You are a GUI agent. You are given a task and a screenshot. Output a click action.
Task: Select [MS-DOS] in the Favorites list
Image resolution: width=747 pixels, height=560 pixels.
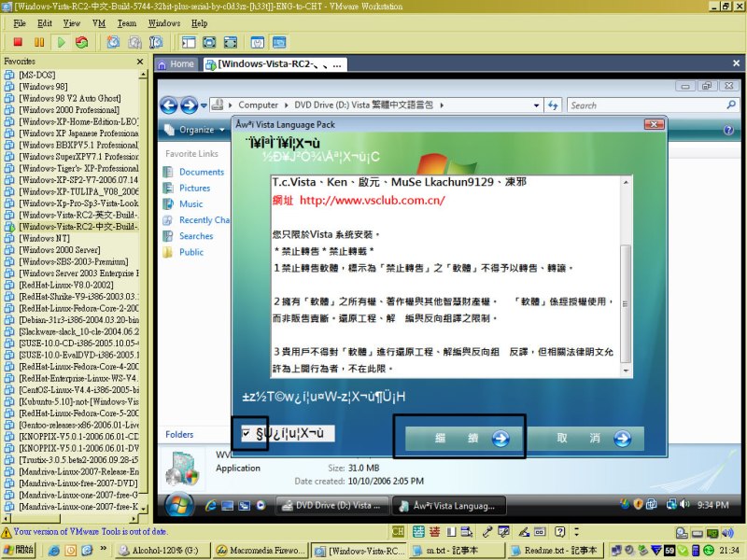pyautogui.click(x=37, y=75)
